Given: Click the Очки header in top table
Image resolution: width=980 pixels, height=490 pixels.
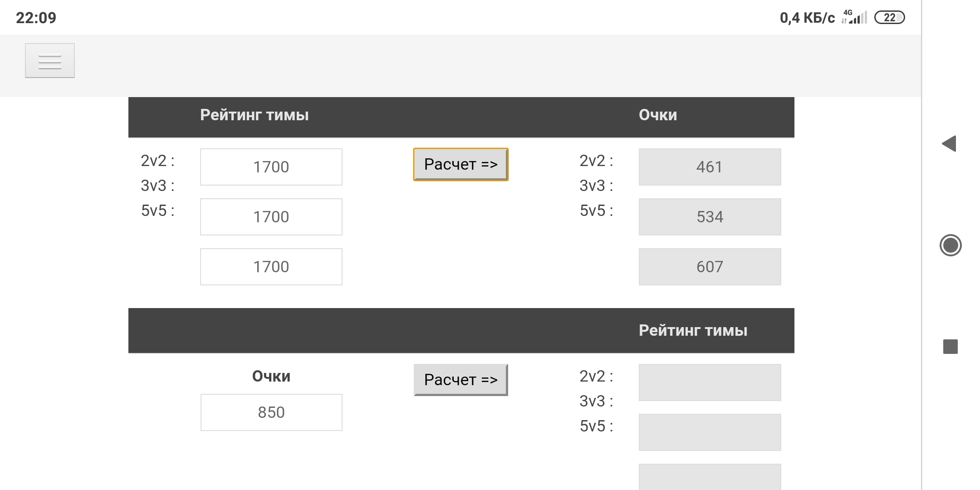Looking at the screenshot, I should pyautogui.click(x=657, y=115).
